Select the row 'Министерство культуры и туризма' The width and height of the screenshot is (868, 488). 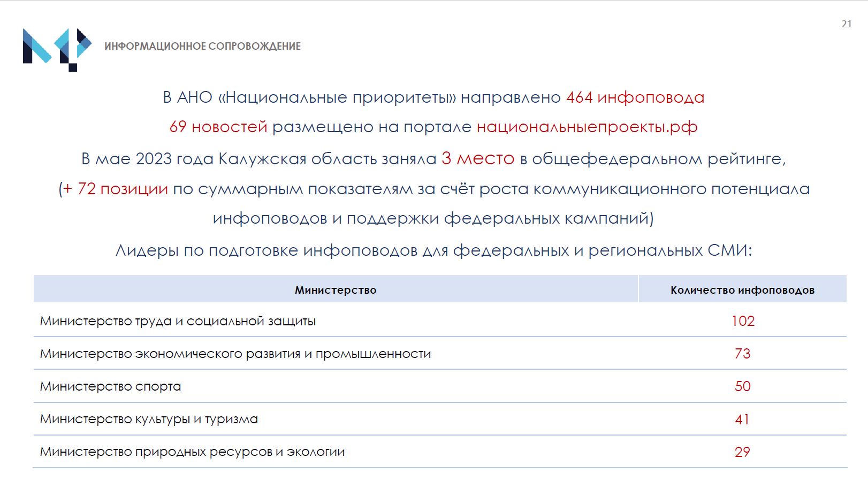point(440,418)
